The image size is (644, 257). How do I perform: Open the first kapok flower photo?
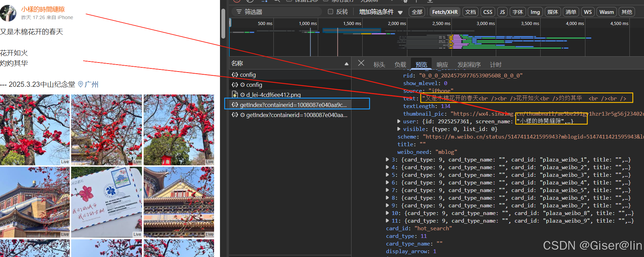[x=35, y=130]
